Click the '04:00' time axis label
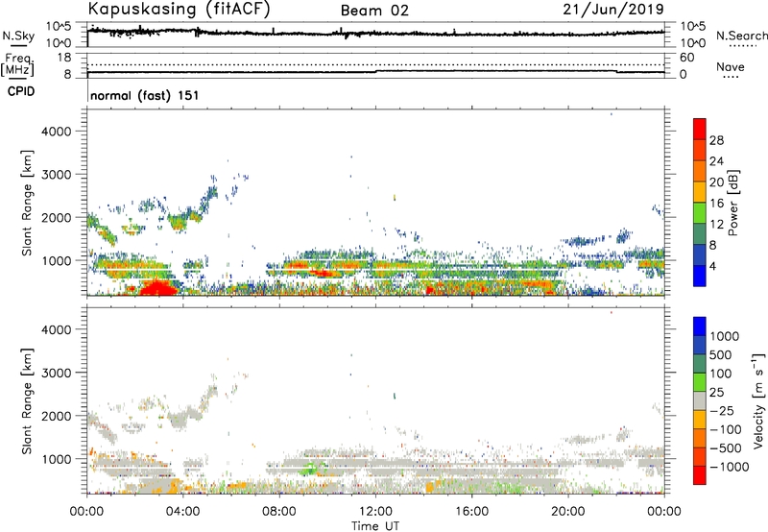 point(182,512)
